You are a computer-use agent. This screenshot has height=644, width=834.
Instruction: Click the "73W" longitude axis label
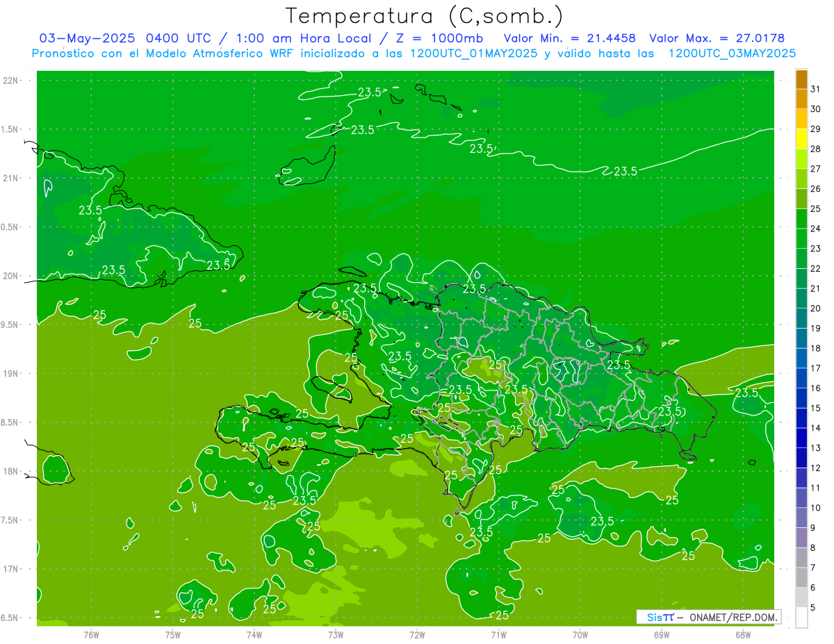coord(335,635)
